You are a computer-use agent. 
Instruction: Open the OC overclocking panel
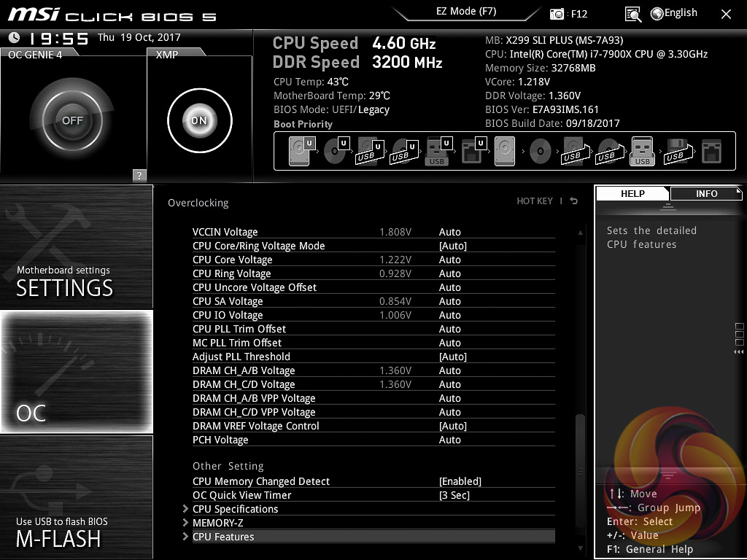click(x=77, y=372)
